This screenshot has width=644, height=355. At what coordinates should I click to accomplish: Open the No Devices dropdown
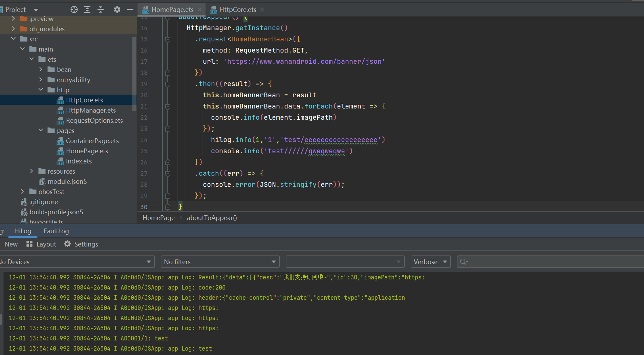(77, 262)
